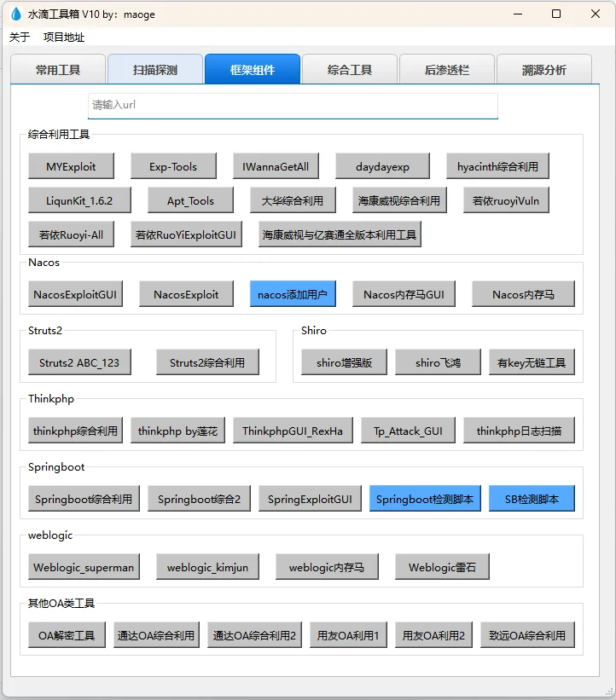Launch Struts2综合利用
The width and height of the screenshot is (616, 700).
(207, 362)
